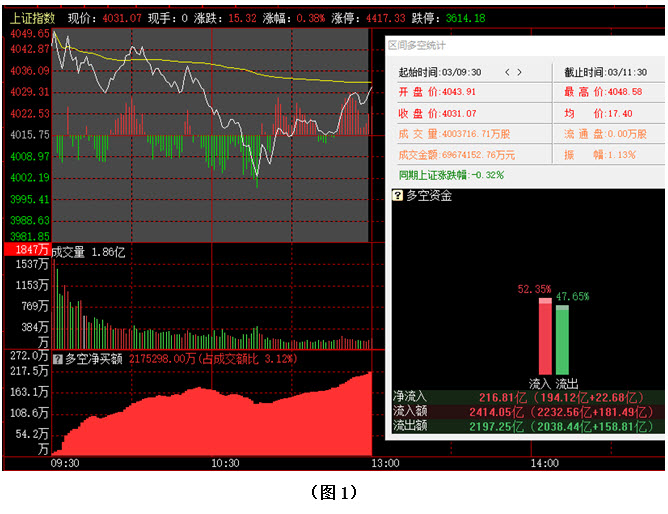Viewport: 668px width, 514px height.
Task: Click the 同期上证涨跌幅 change row
Action: tap(450, 174)
